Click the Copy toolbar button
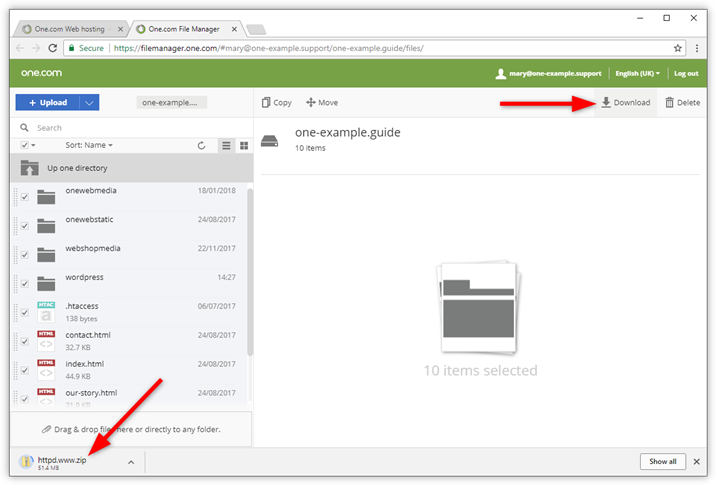Screen dimensions: 716x485 coord(276,102)
